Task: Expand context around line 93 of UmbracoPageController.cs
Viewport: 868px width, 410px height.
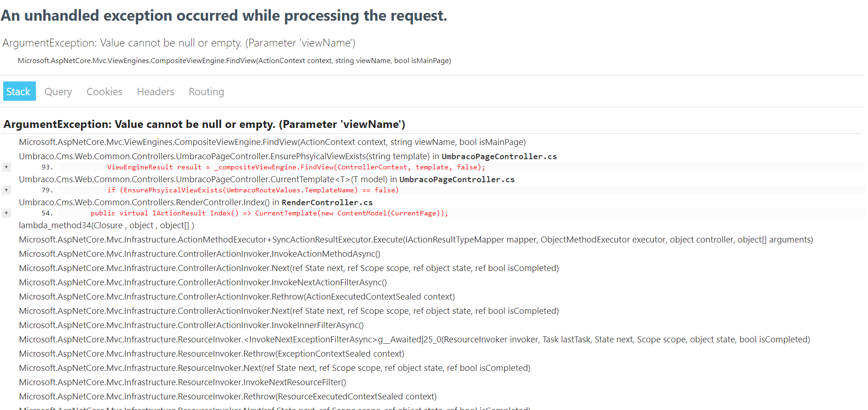Action: click(6, 167)
